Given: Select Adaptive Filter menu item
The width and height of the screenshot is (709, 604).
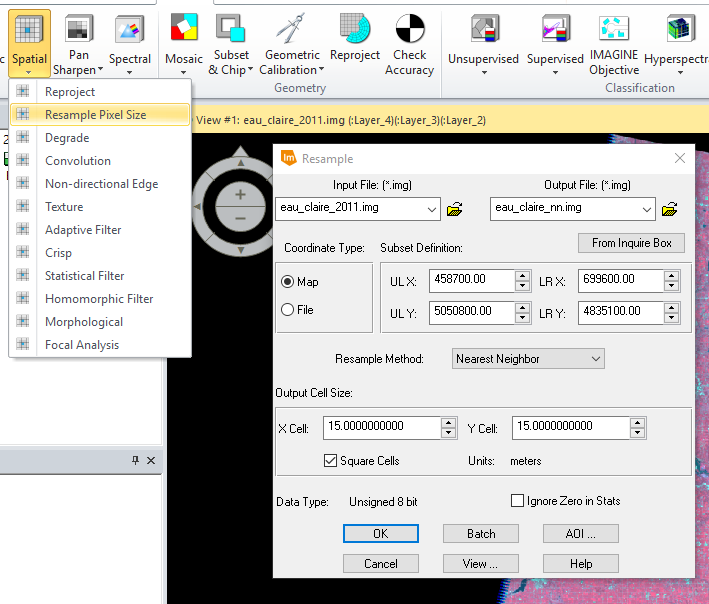Looking at the screenshot, I should click(x=100, y=230).
